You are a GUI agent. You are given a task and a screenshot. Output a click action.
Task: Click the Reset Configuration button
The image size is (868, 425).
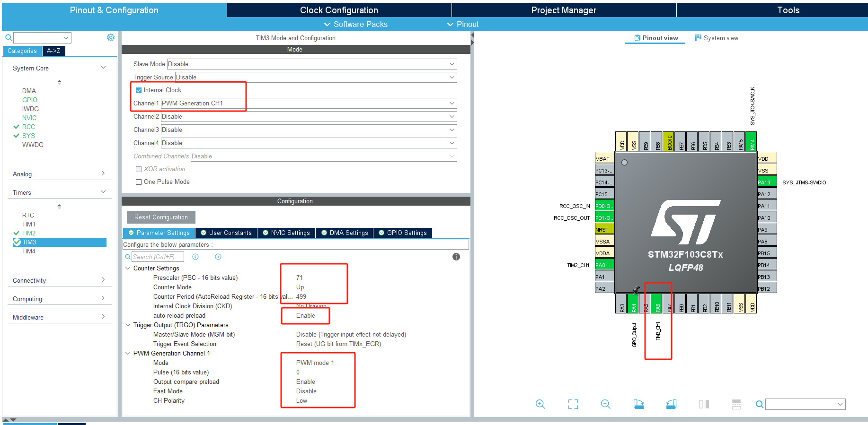click(161, 217)
